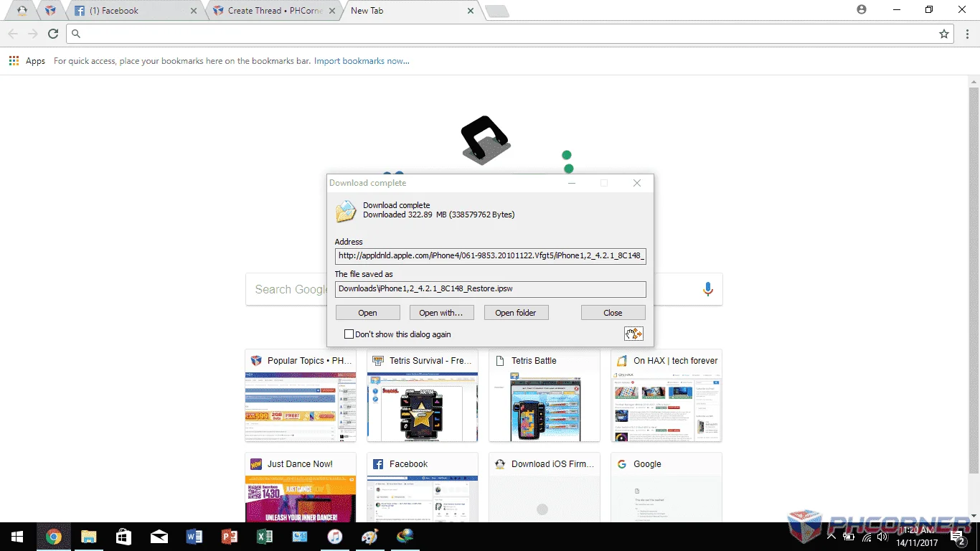The height and width of the screenshot is (551, 980).
Task: Open the Chrome user profile icon
Action: [862, 10]
